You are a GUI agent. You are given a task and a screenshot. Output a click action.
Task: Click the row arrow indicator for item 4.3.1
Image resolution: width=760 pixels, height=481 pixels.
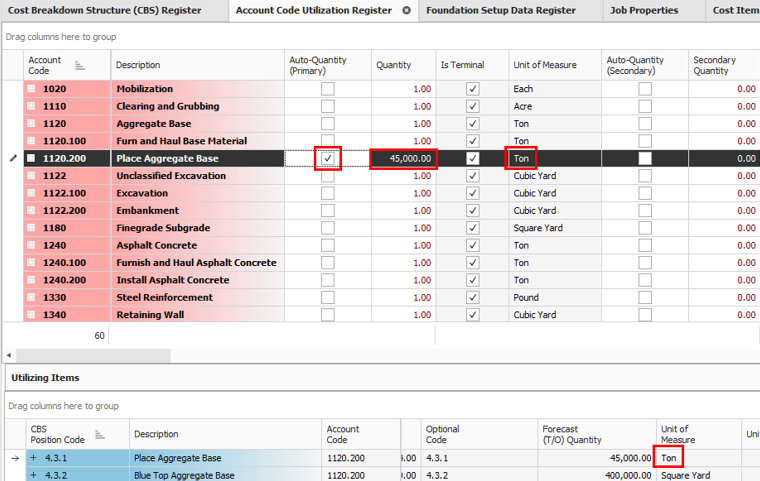pyautogui.click(x=13, y=459)
